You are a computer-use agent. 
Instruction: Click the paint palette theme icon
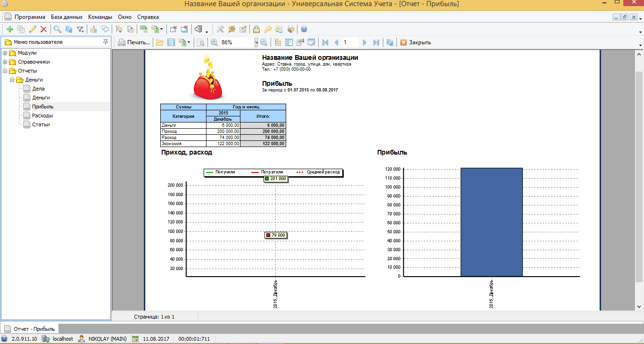click(x=231, y=29)
